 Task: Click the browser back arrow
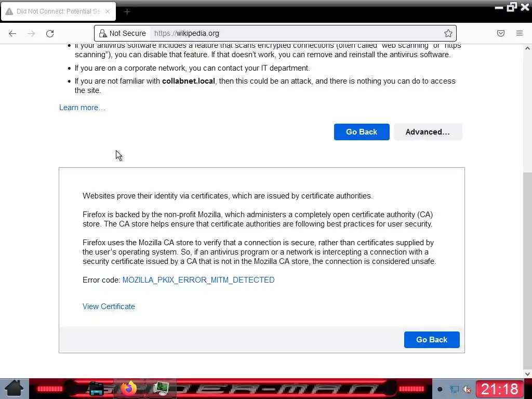point(12,33)
